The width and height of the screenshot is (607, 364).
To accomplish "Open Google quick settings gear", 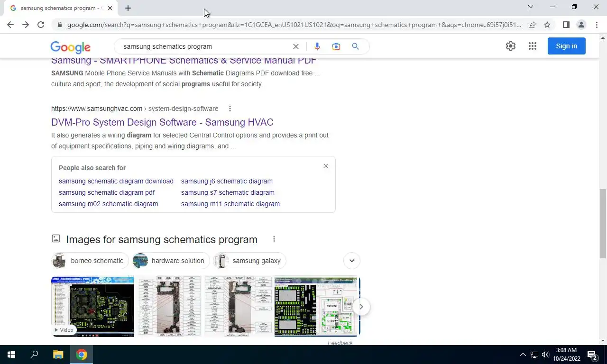I will click(511, 46).
